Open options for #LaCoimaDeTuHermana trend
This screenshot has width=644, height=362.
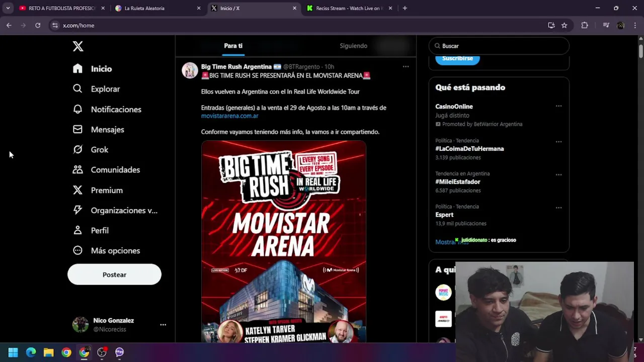pyautogui.click(x=558, y=142)
